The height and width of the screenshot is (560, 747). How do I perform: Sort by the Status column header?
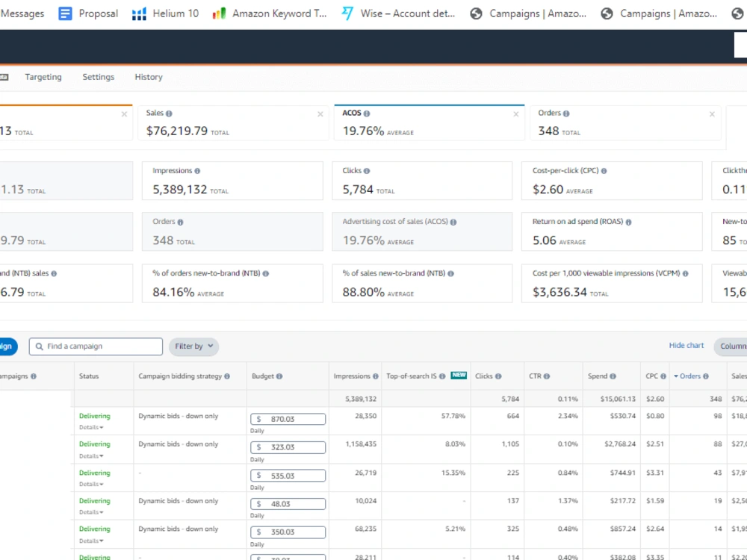coord(89,376)
